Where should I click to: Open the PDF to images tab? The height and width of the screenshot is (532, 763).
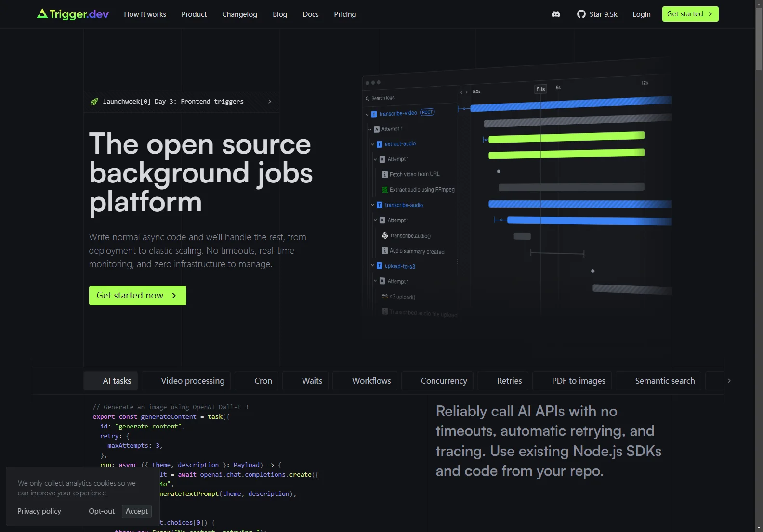point(572,381)
